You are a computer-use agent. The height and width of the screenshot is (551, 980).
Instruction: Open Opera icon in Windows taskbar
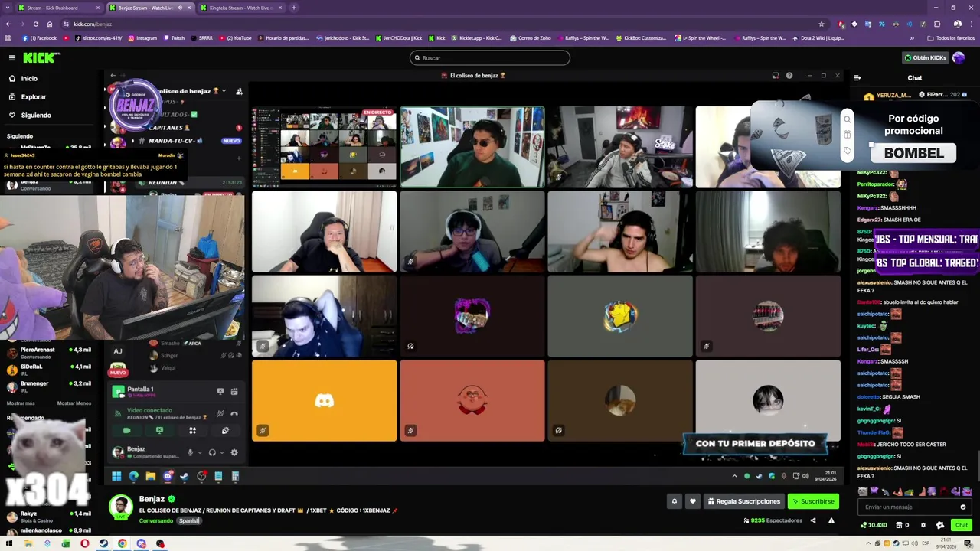coord(84,543)
